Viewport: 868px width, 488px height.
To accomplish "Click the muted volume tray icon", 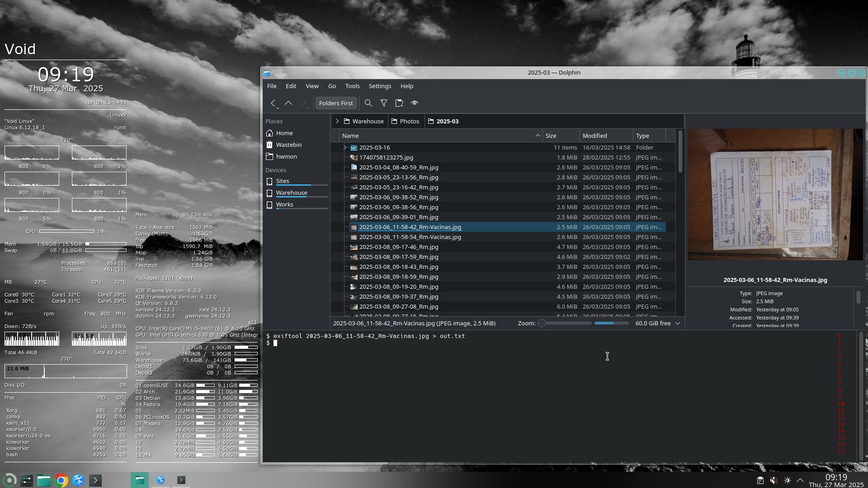I will pyautogui.click(x=774, y=480).
